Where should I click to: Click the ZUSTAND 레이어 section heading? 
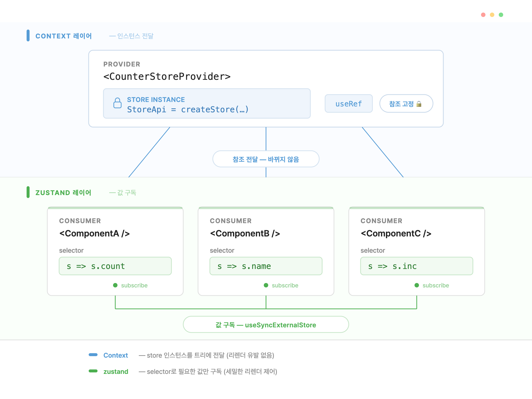[x=63, y=193]
